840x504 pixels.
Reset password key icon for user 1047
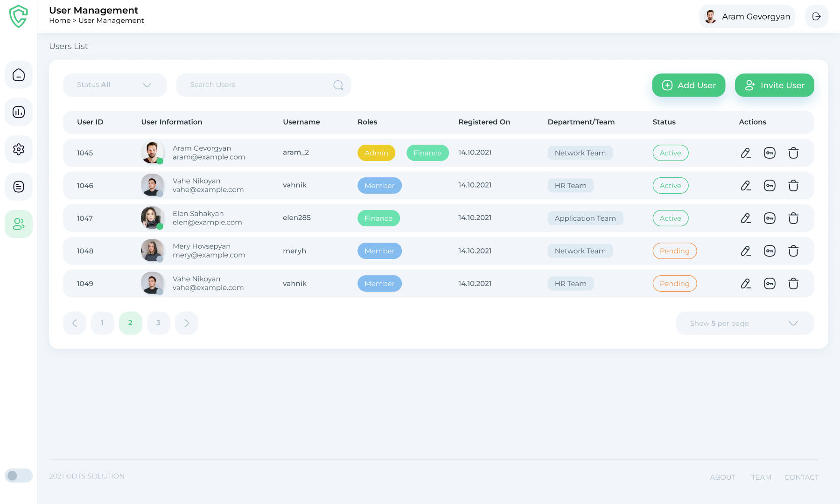pyautogui.click(x=770, y=218)
